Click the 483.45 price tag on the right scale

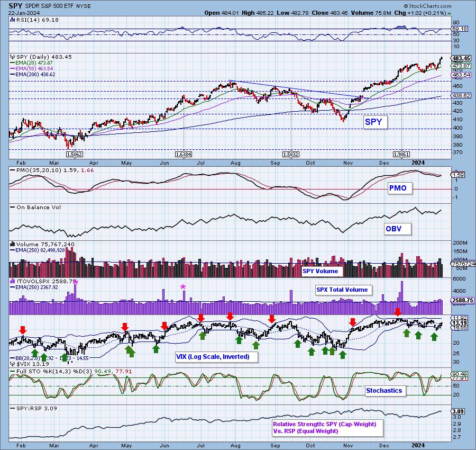coord(461,58)
